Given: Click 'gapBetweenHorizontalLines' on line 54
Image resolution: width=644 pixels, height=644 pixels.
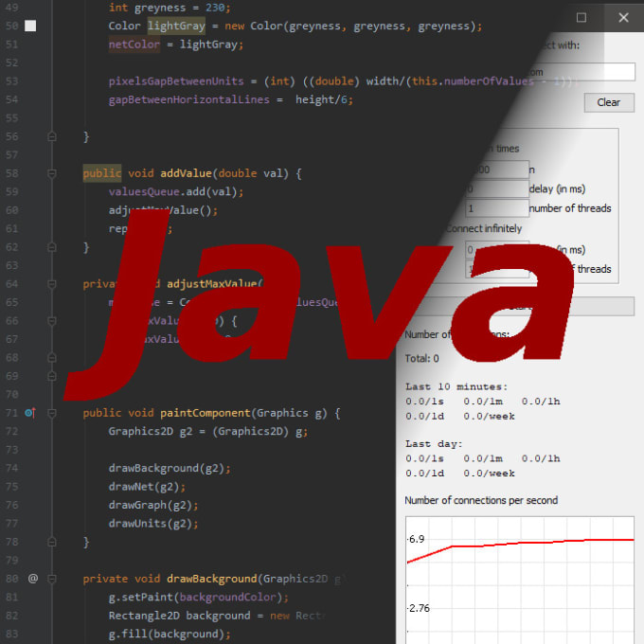Looking at the screenshot, I should tap(188, 99).
